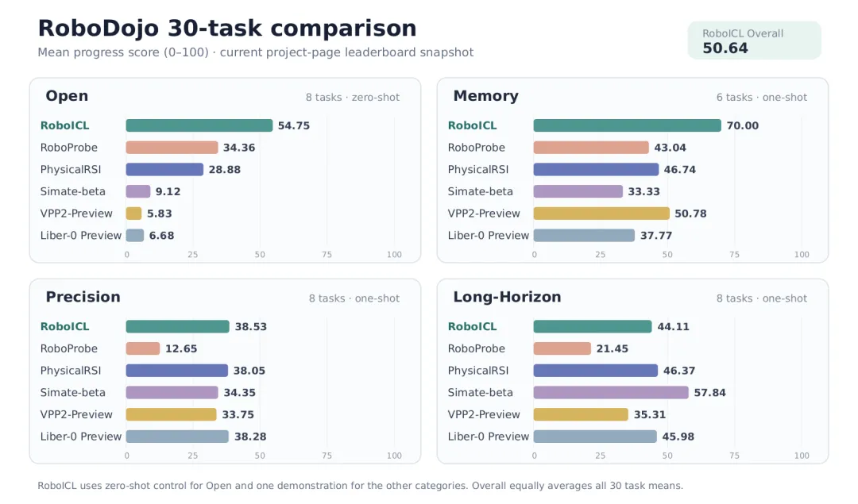Click Liber-0 Preview 6.68 bar
Image resolution: width=858 pixels, height=504 pixels.
pyautogui.click(x=134, y=236)
